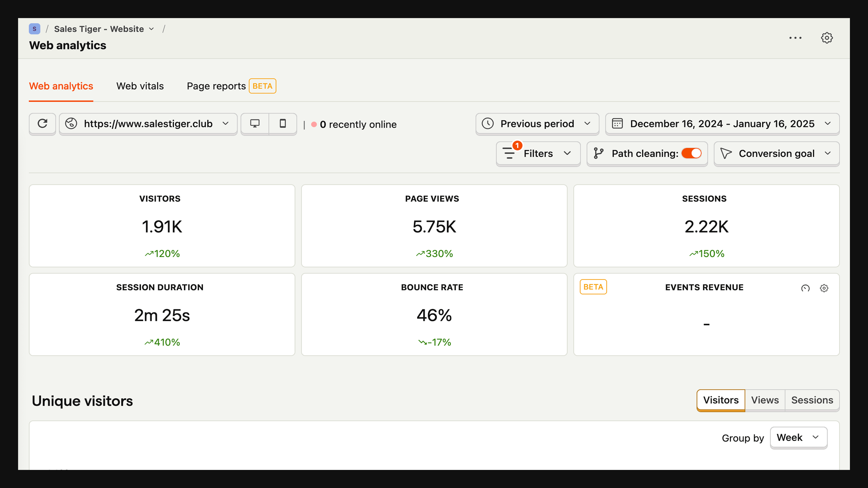
Task: Click the clock compare-period icon
Action: [x=488, y=124]
